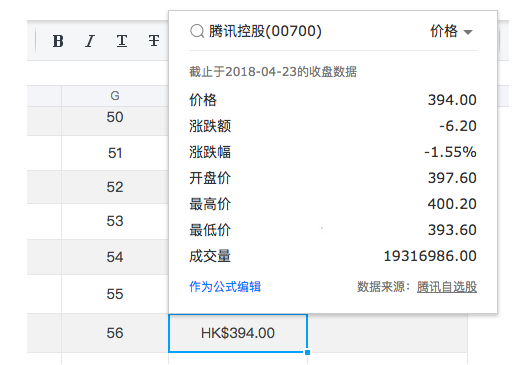Apply underline formatting with T icon
Viewport: 520px width, 365px height.
coord(122,41)
